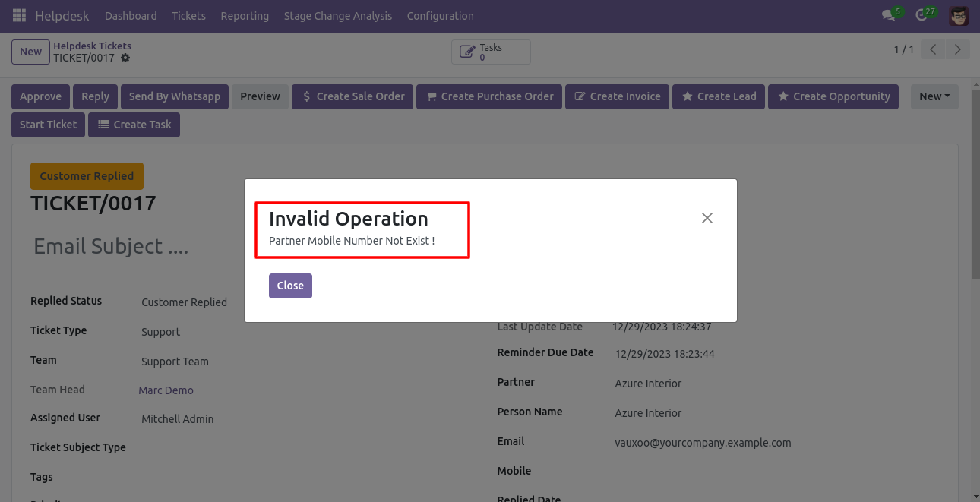The height and width of the screenshot is (502, 980).
Task: Click the Reply button
Action: tap(95, 96)
